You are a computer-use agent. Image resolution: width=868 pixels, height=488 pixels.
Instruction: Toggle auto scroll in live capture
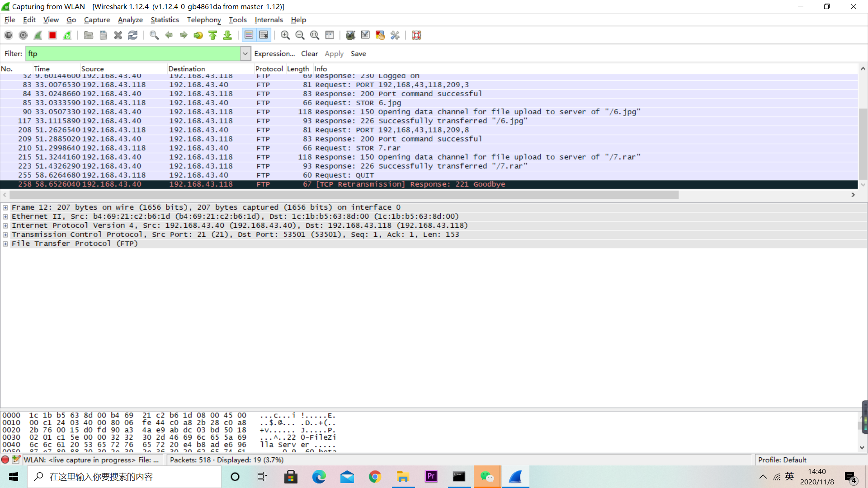(x=264, y=35)
